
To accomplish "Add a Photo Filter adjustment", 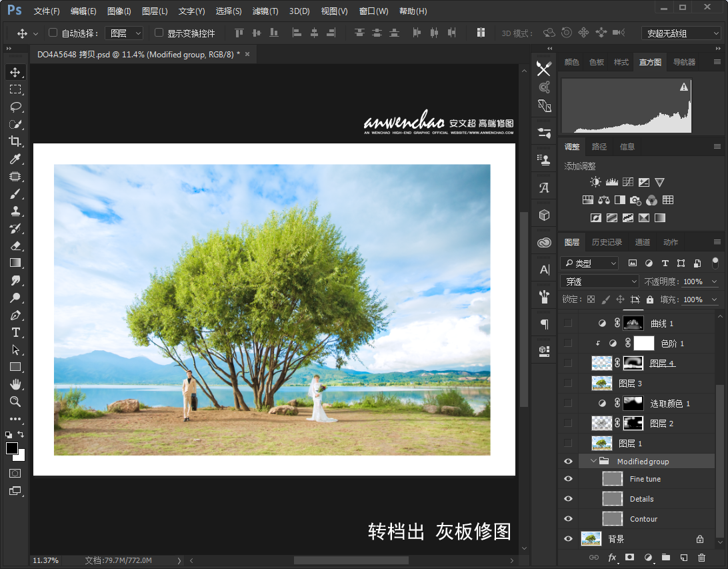I will click(x=635, y=200).
